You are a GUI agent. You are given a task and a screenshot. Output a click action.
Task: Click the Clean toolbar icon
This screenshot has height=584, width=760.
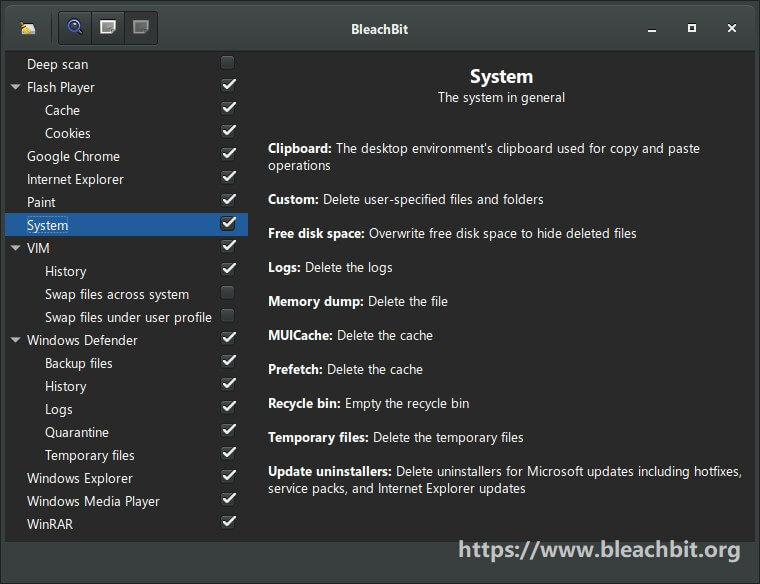[108, 27]
